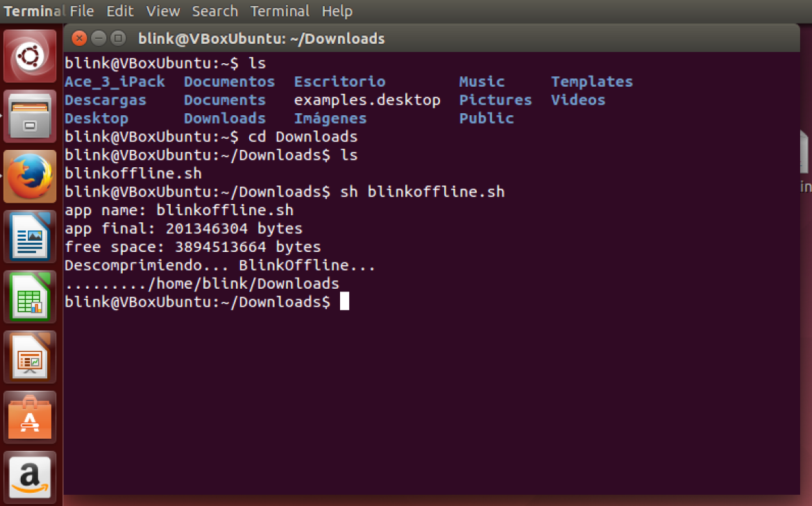Maximize the terminal window
The height and width of the screenshot is (506, 812).
pyautogui.click(x=118, y=38)
